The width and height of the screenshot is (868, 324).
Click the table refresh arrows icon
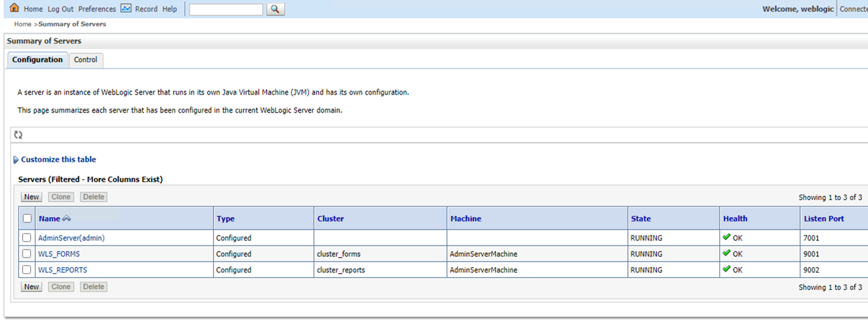tap(18, 135)
